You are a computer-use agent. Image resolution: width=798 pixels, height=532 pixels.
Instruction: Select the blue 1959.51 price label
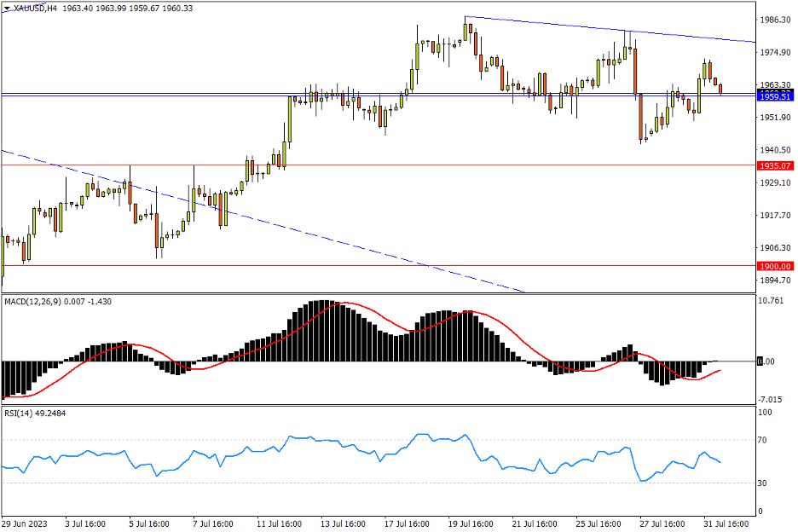[775, 96]
